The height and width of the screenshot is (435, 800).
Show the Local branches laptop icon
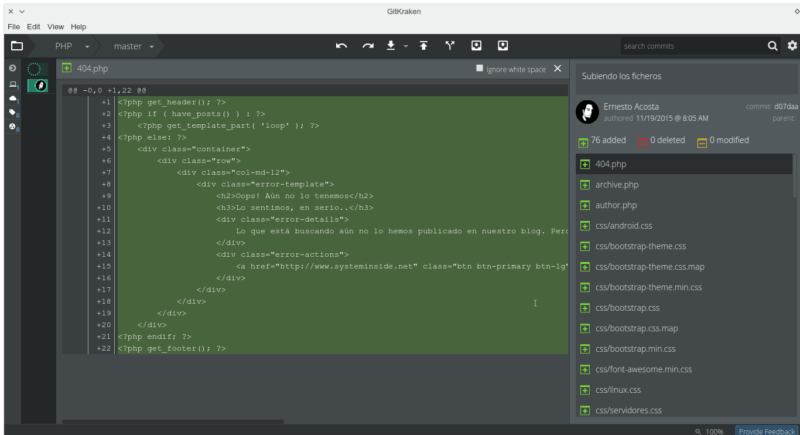[x=13, y=84]
